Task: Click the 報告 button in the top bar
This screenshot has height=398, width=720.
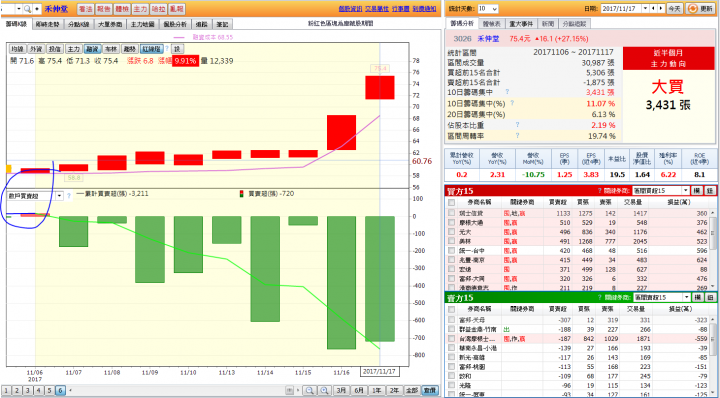Action: 103,9
